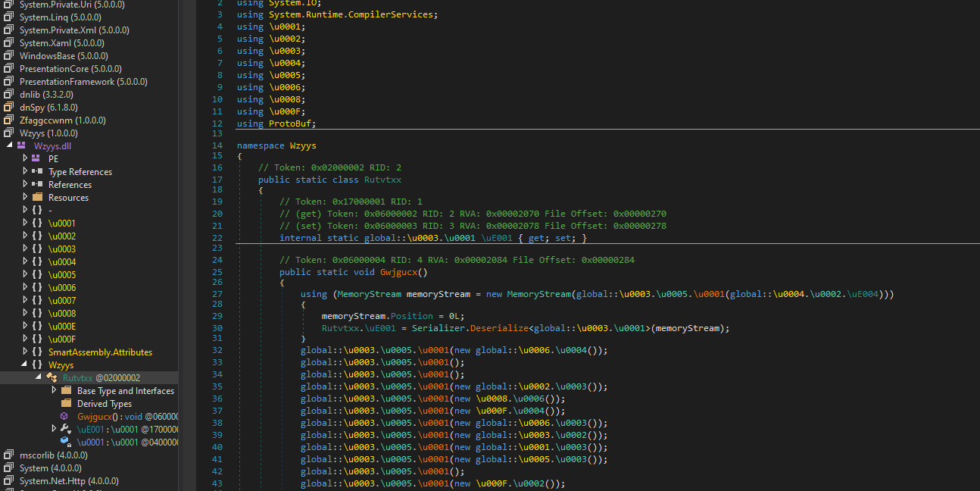Click line number 27 in the gutter
This screenshot has width=980, height=491.
pos(217,294)
